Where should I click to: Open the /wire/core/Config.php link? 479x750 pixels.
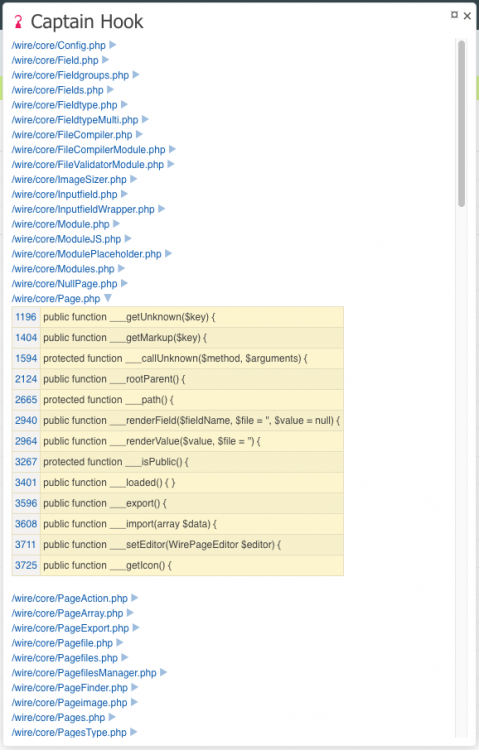point(58,45)
